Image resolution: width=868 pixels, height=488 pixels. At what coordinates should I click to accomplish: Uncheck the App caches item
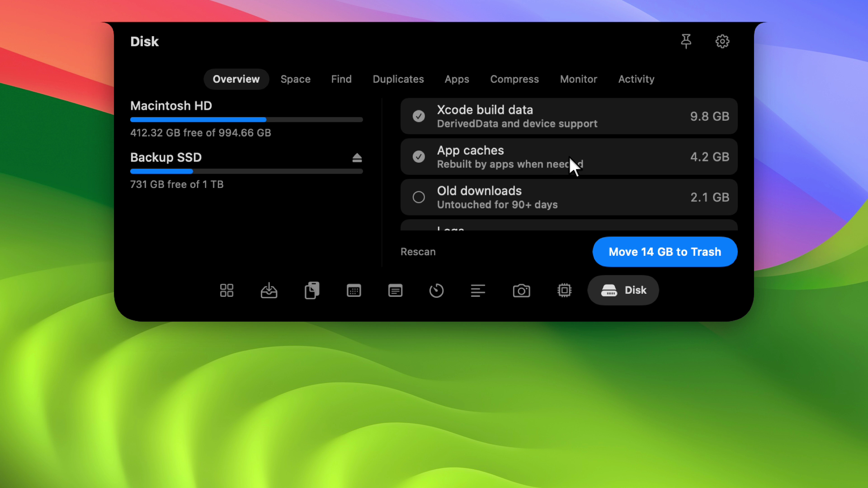tap(419, 157)
